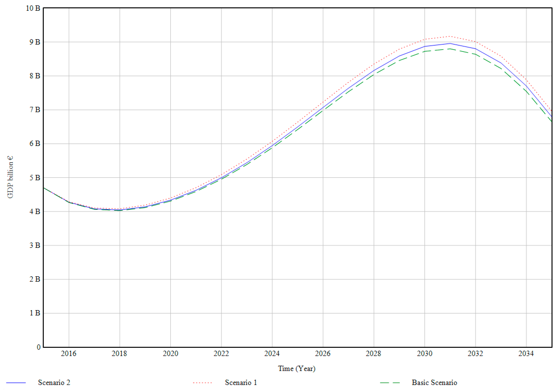Click the '2024' x-axis label
Screen dimensions: 557x392
click(x=272, y=353)
